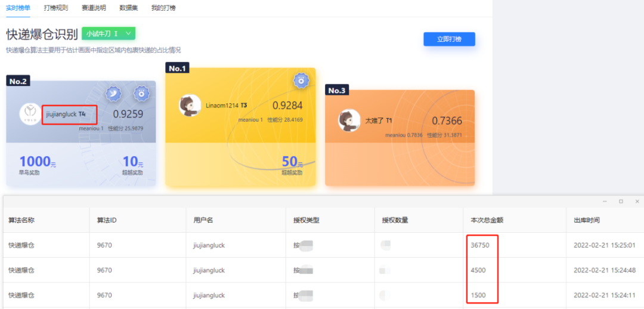Click the score 0.9284
644x309 pixels.
287,106
